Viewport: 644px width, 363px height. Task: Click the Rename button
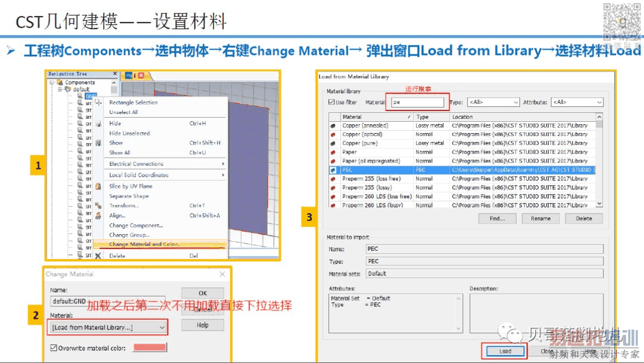click(x=540, y=219)
